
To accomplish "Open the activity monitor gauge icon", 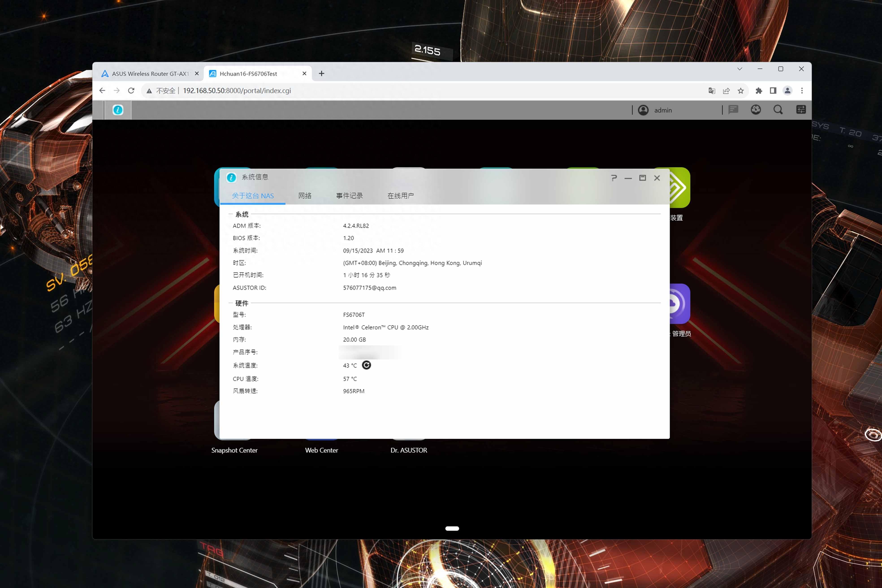I will pyautogui.click(x=756, y=110).
